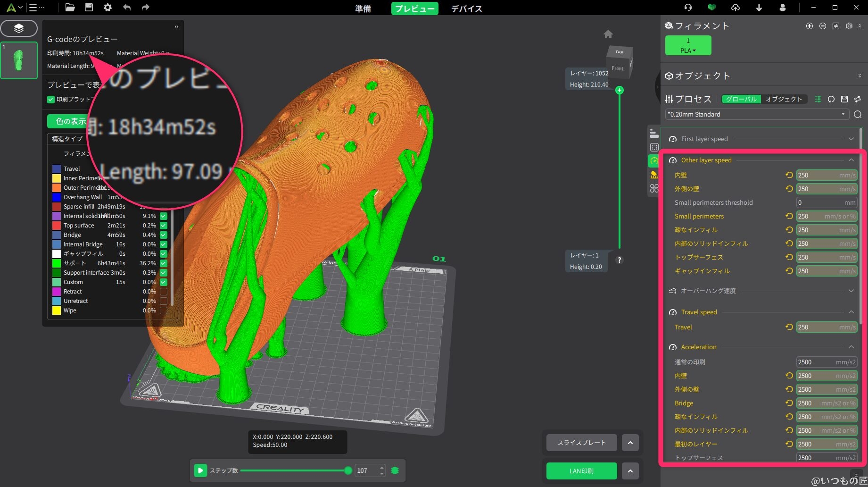
Task: Disable the Top surface checkbox
Action: (163, 226)
